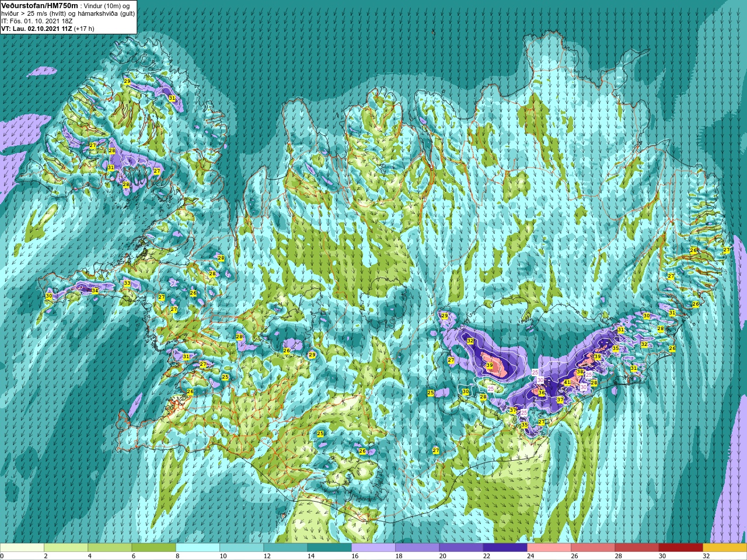Select the light green 2–4 m/s legend swatch
This screenshot has height=560, width=747.
[x=66, y=548]
